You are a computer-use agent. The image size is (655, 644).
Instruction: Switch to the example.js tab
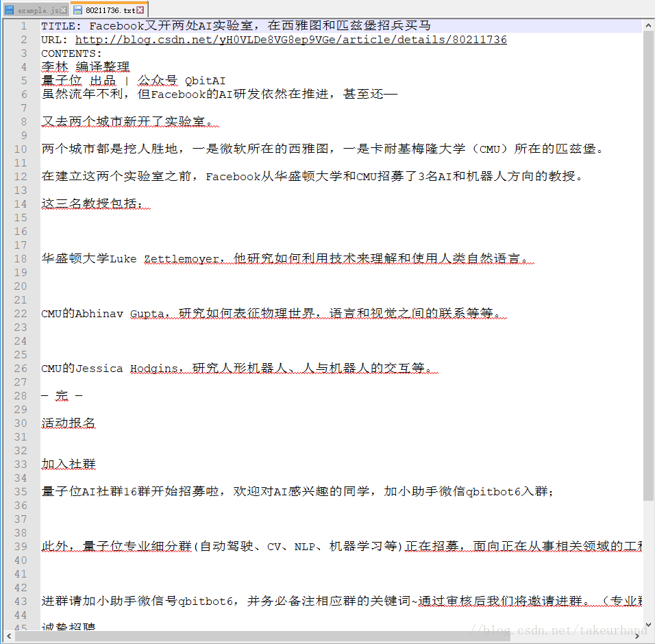click(x=35, y=10)
